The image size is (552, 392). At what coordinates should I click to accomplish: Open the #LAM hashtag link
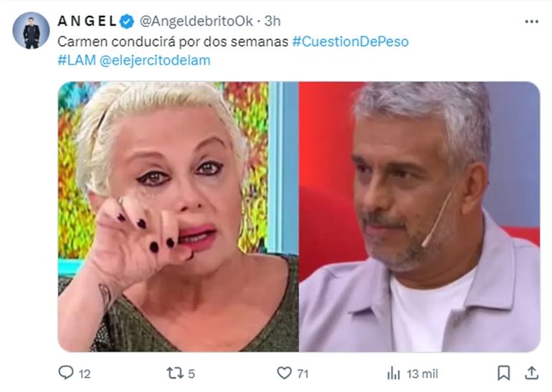coord(77,60)
